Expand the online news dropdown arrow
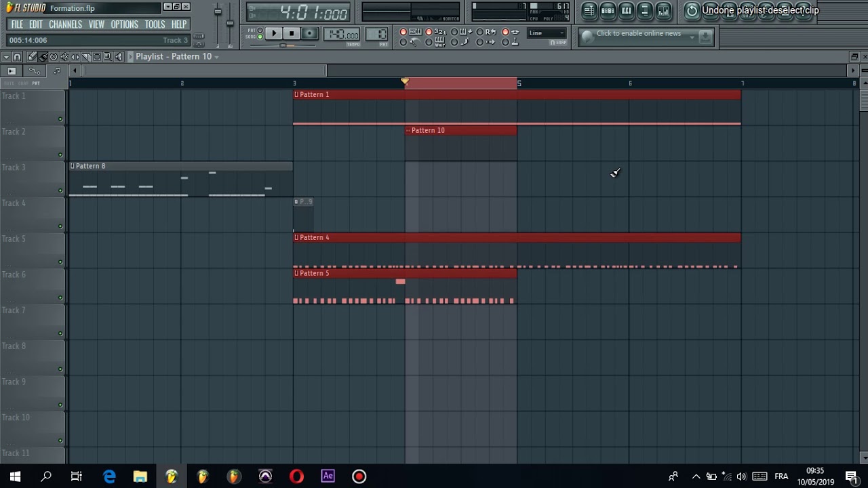This screenshot has width=868, height=488. tap(691, 37)
